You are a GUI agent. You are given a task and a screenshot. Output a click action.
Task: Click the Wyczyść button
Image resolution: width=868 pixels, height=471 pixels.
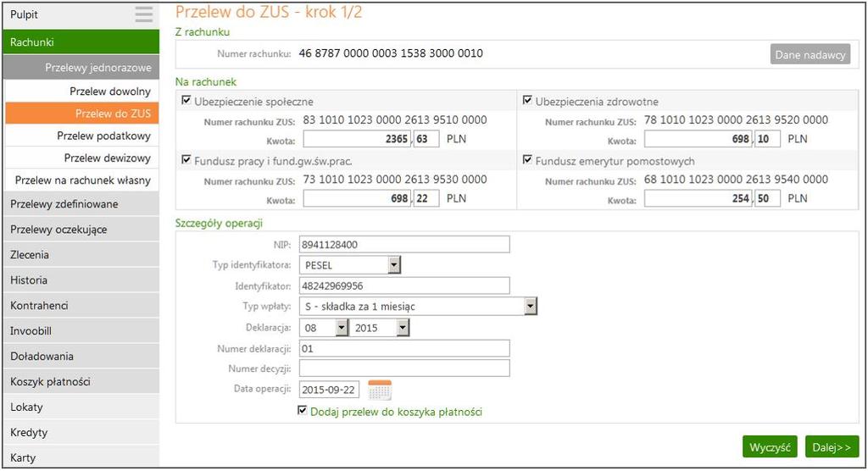[x=770, y=447]
